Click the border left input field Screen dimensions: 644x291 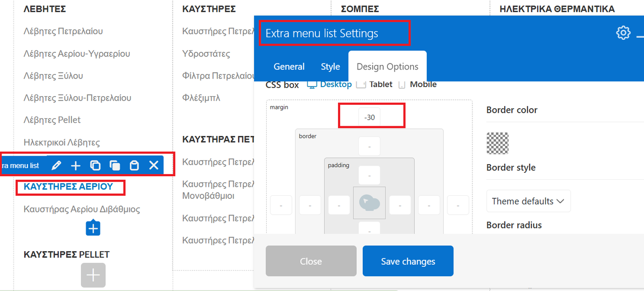pos(310,205)
